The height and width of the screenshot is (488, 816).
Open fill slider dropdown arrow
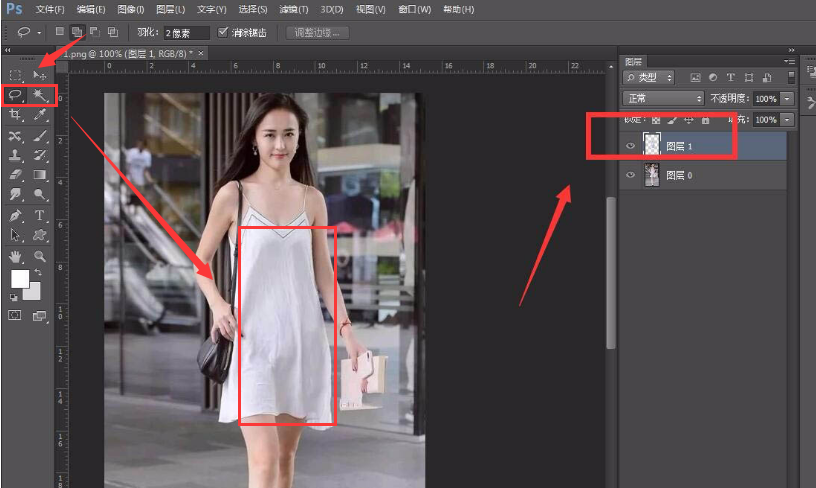pyautogui.click(x=787, y=120)
